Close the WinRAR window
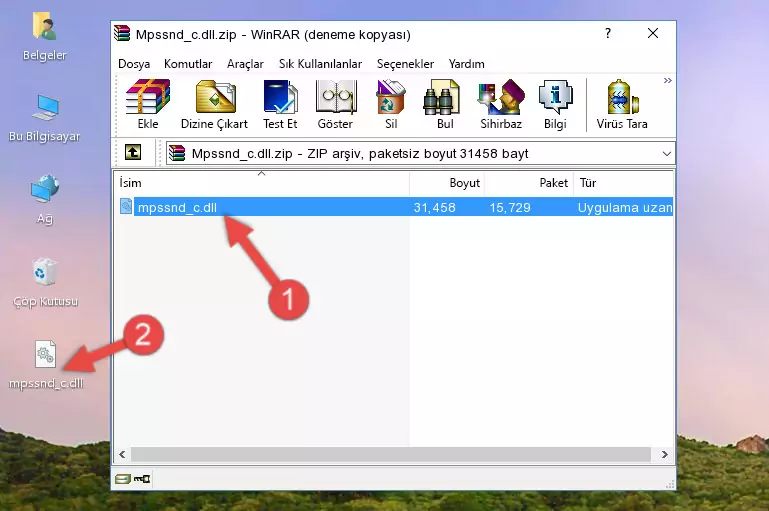Screen dimensions: 769x511 click(653, 33)
